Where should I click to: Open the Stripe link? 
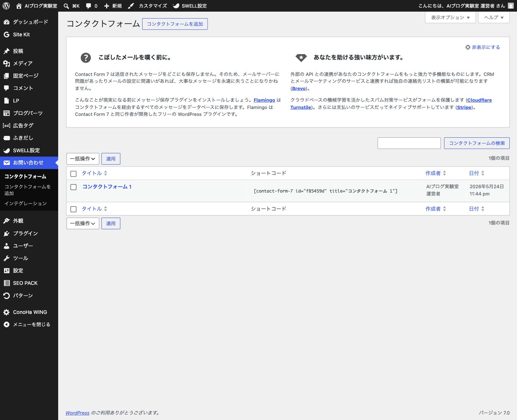(x=464, y=108)
